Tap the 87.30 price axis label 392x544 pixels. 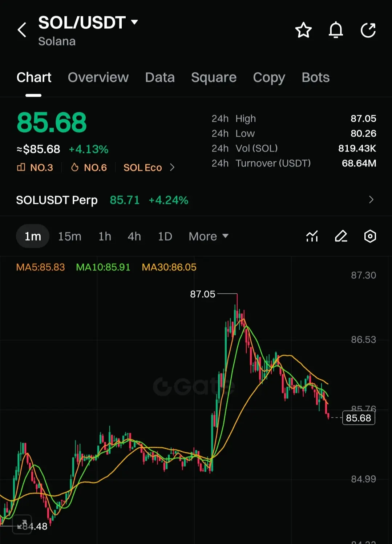363,275
